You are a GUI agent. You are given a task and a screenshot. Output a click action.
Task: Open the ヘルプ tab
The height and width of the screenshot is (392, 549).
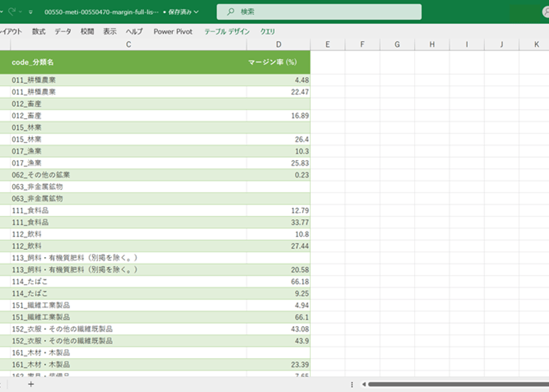tap(134, 31)
